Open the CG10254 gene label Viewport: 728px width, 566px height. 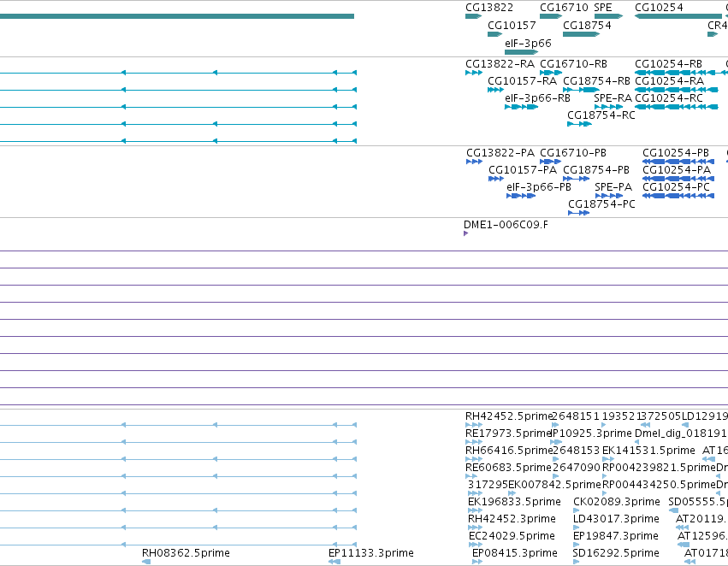pyautogui.click(x=659, y=8)
